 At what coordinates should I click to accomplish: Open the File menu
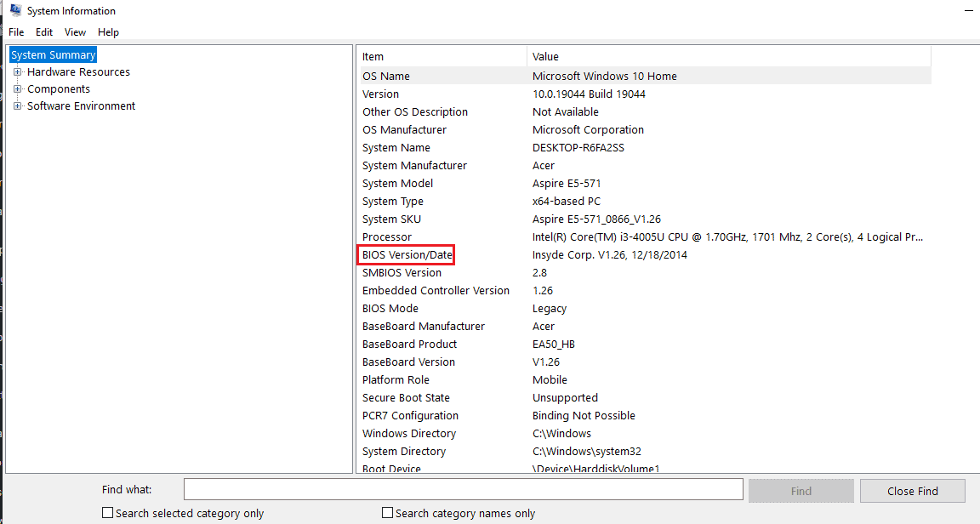tap(16, 31)
